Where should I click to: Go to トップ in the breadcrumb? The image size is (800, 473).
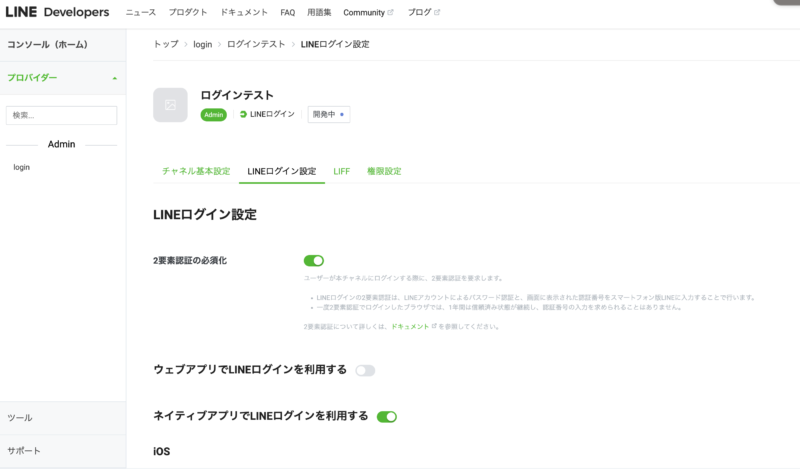coord(165,45)
